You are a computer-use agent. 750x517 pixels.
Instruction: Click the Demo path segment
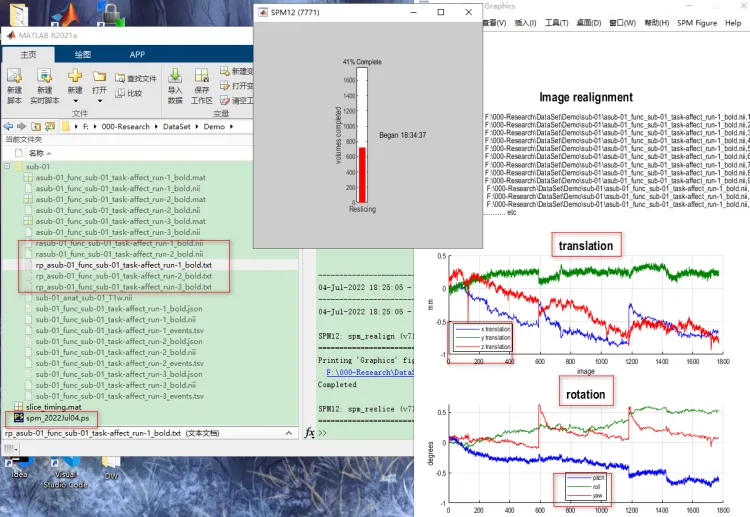[x=214, y=127]
